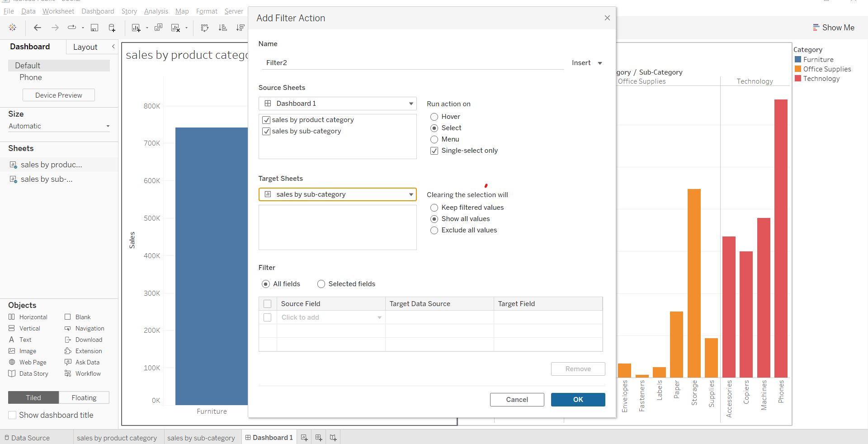This screenshot has height=444, width=868.
Task: Click the Swap Rows and Columns icon
Action: [205, 28]
